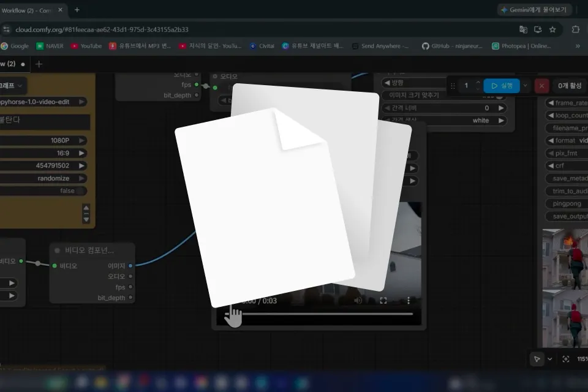
Task: Open the 그래프 dropdown in the yellow node
Action: [x=12, y=86]
